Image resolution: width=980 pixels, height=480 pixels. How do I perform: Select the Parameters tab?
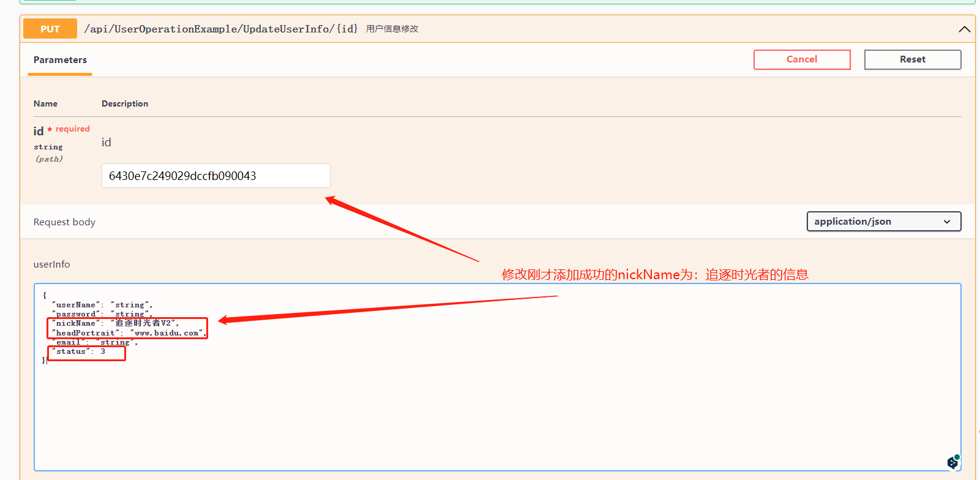(x=60, y=60)
